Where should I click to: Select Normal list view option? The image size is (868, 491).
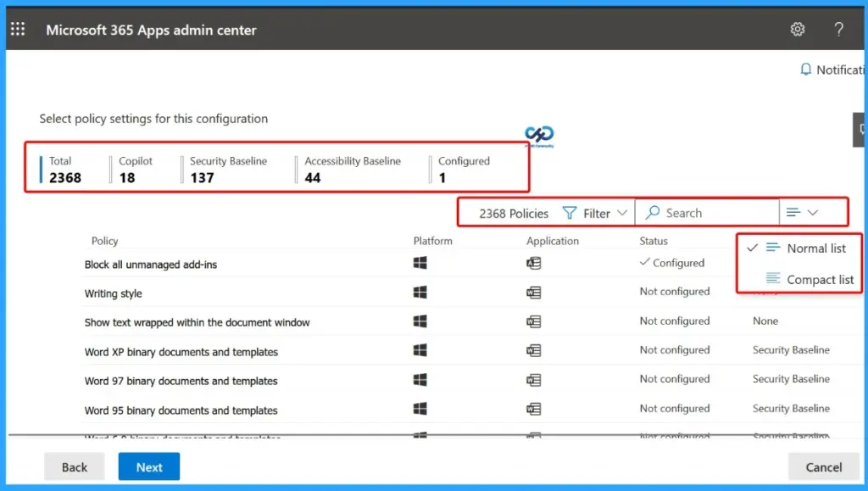point(798,248)
